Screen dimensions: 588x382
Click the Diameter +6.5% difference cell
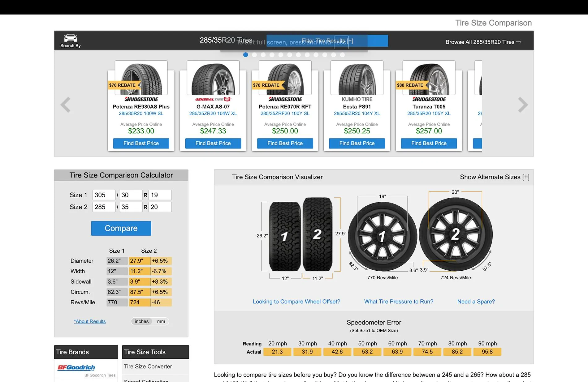[x=161, y=261]
